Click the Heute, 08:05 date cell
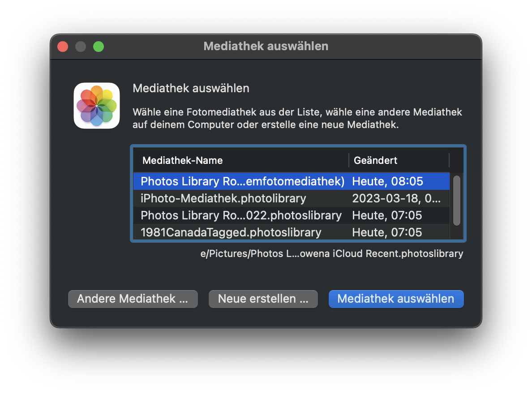532x394 pixels. (387, 181)
